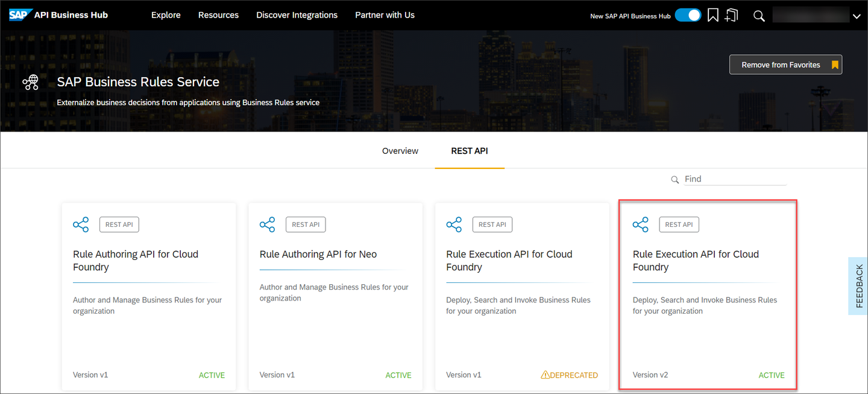Viewport: 868px width, 394px height.
Task: Click the share icon on Rule Authoring API for Neo card
Action: pyautogui.click(x=268, y=224)
